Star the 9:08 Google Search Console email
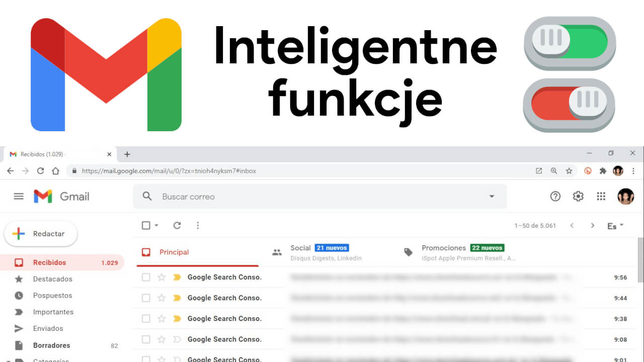The width and height of the screenshot is (644, 362). point(162,339)
